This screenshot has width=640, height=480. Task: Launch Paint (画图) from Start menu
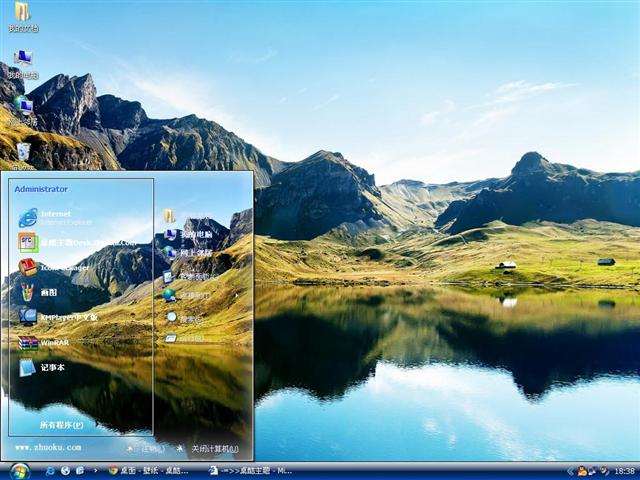coord(38,292)
